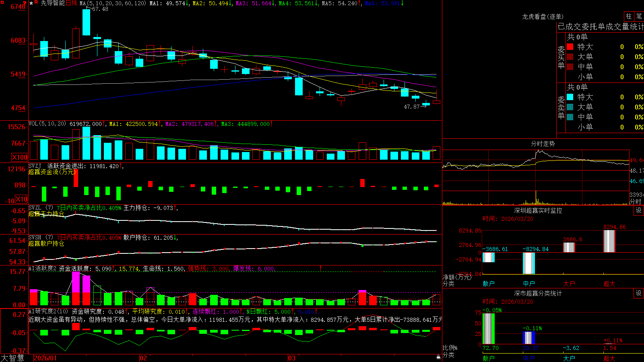
Task: Click the red 特大 swatch under 委买单
Action: pyautogui.click(x=570, y=47)
